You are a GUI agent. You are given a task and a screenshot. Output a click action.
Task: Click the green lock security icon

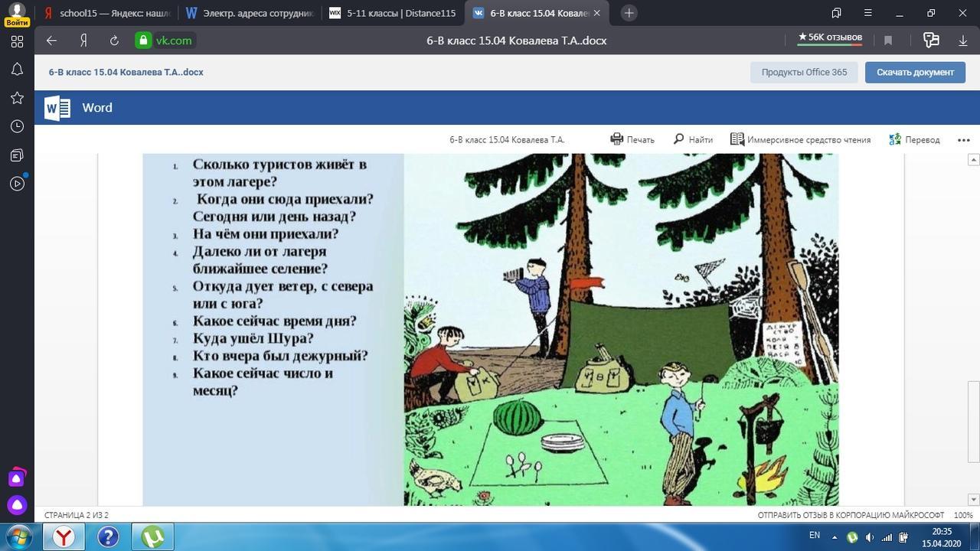142,41
